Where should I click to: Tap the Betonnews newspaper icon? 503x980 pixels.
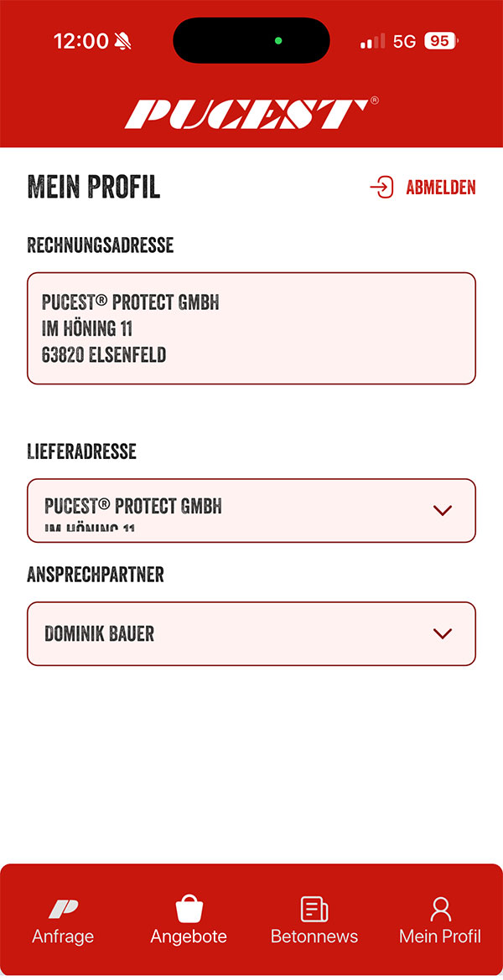pos(314,909)
